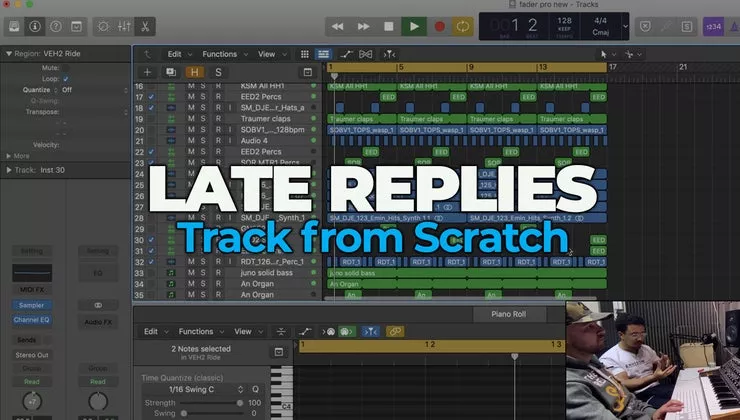The height and width of the screenshot is (420, 740).
Task: Toggle the Flex show/hide button
Action: [x=366, y=54]
